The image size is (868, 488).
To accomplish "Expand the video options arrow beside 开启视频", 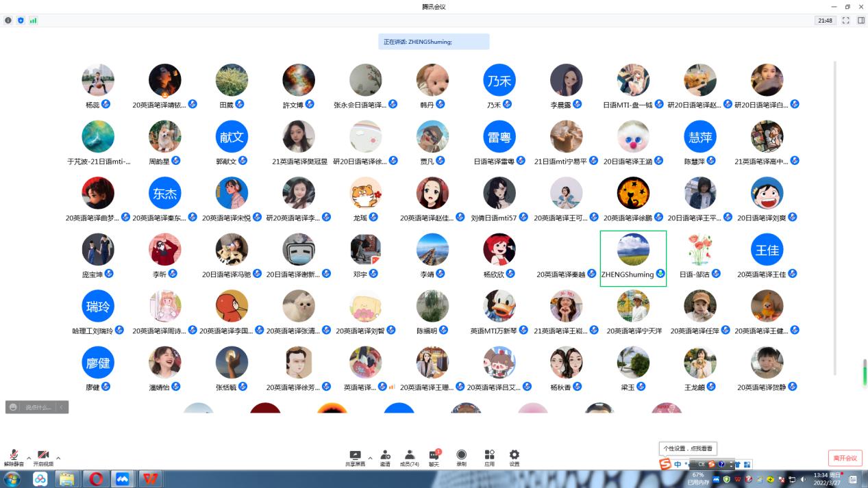I will coord(58,458).
